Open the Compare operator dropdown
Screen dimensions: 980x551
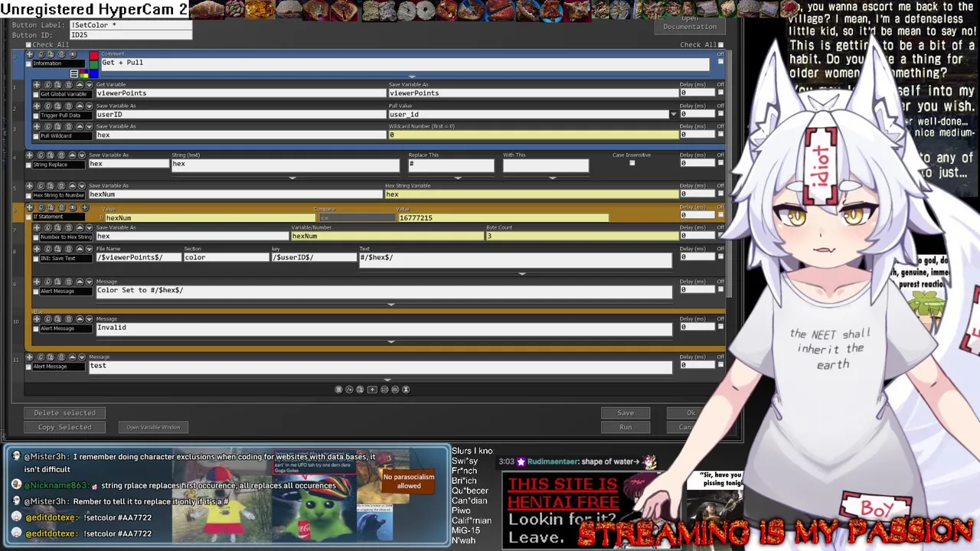click(x=356, y=218)
